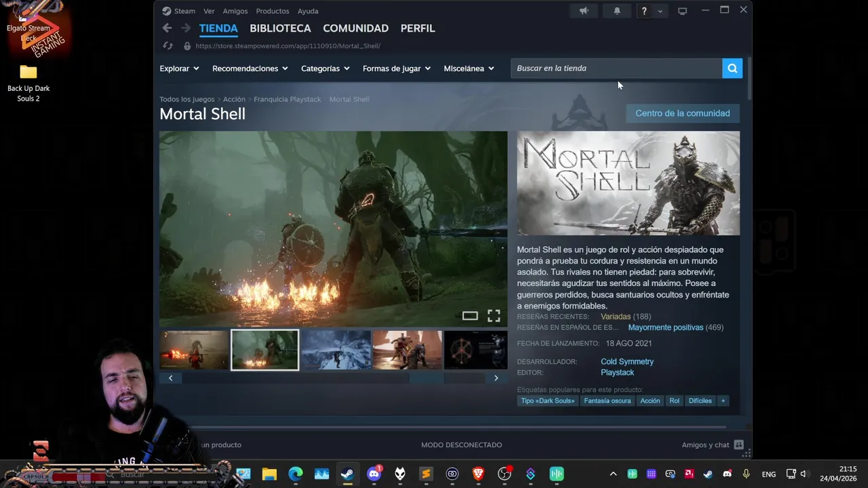Viewport: 868px width, 488px height.
Task: Open Friends and chat grid icon
Action: tap(738, 445)
